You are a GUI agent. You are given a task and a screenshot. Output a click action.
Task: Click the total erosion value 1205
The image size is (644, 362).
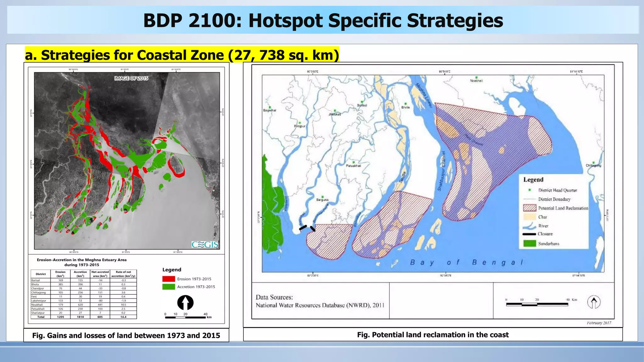click(x=60, y=317)
